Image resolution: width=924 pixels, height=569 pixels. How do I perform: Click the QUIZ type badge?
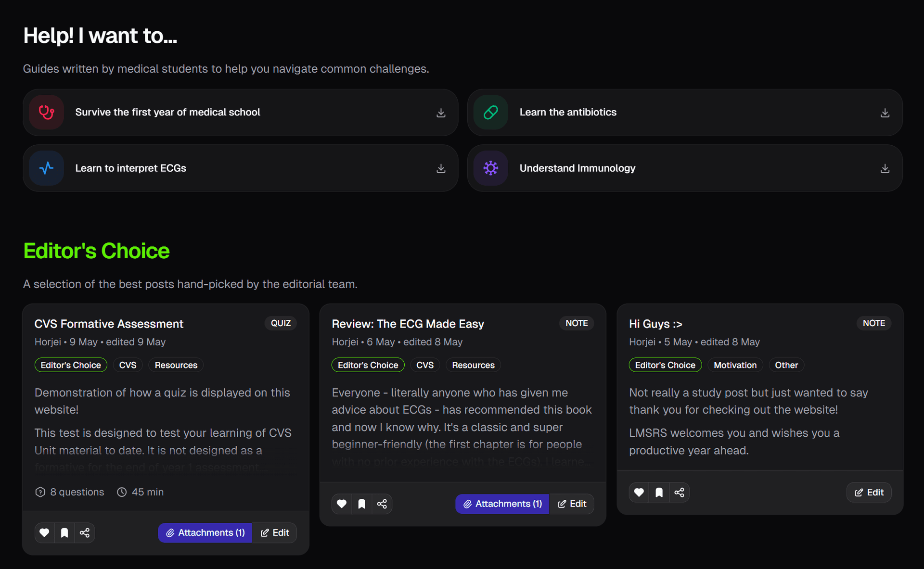(x=281, y=323)
